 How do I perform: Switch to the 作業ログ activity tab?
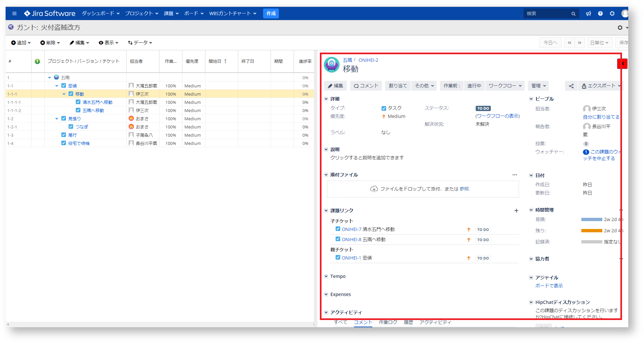tap(388, 322)
